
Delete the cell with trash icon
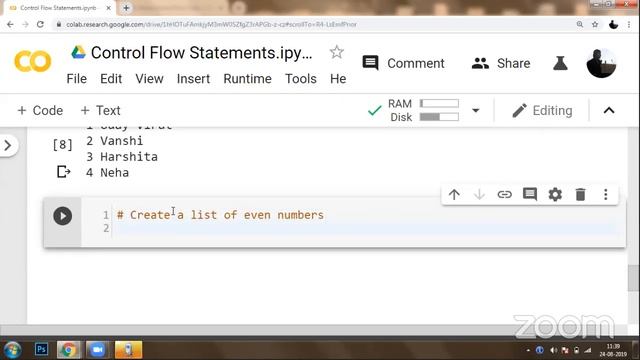click(x=580, y=194)
